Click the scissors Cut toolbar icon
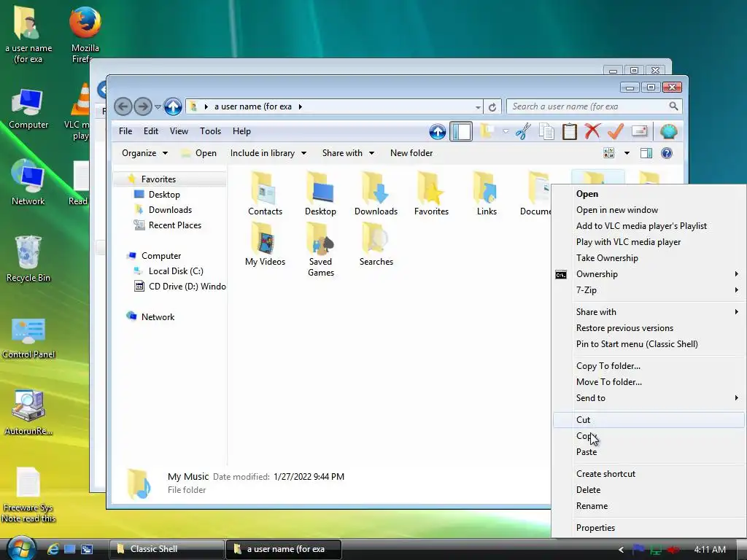Image resolution: width=747 pixels, height=560 pixels. 523,131
